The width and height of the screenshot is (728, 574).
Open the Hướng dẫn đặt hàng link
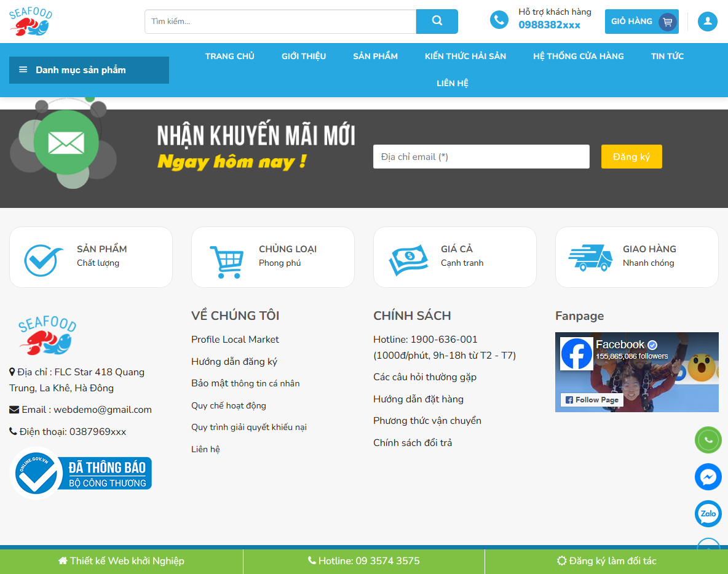418,399
